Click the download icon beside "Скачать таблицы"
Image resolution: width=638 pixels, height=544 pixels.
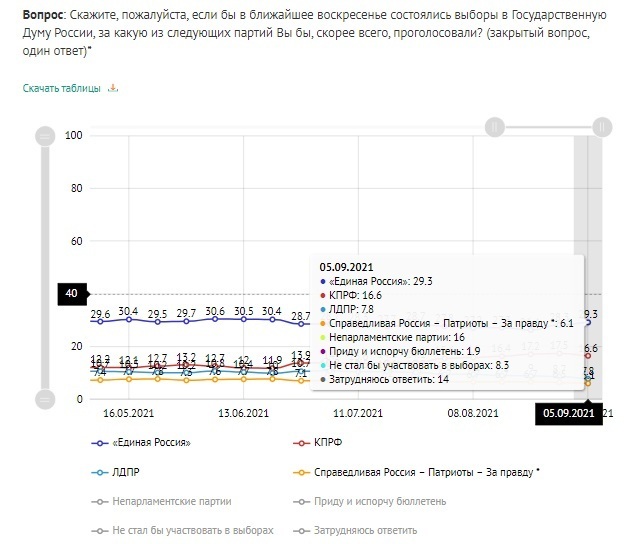coord(114,88)
